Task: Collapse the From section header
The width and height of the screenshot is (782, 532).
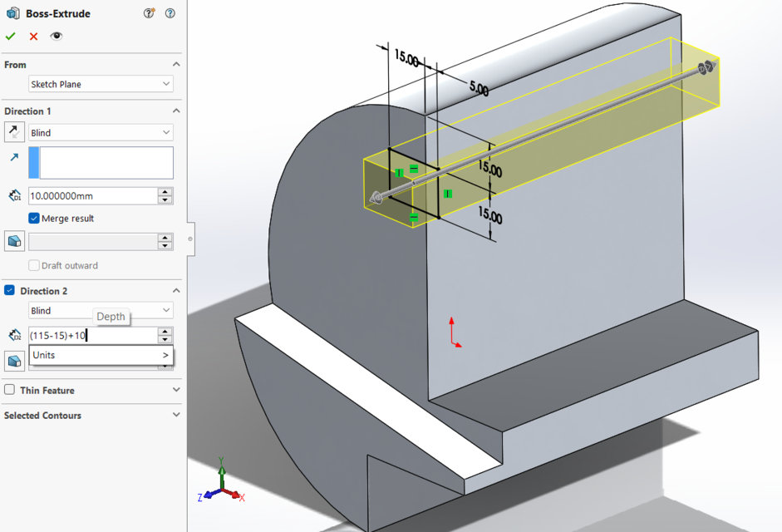Action: (175, 64)
